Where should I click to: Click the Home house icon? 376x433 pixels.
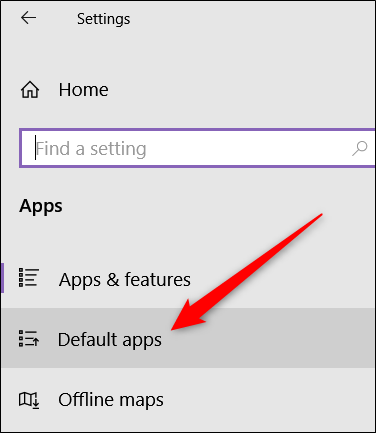point(30,90)
